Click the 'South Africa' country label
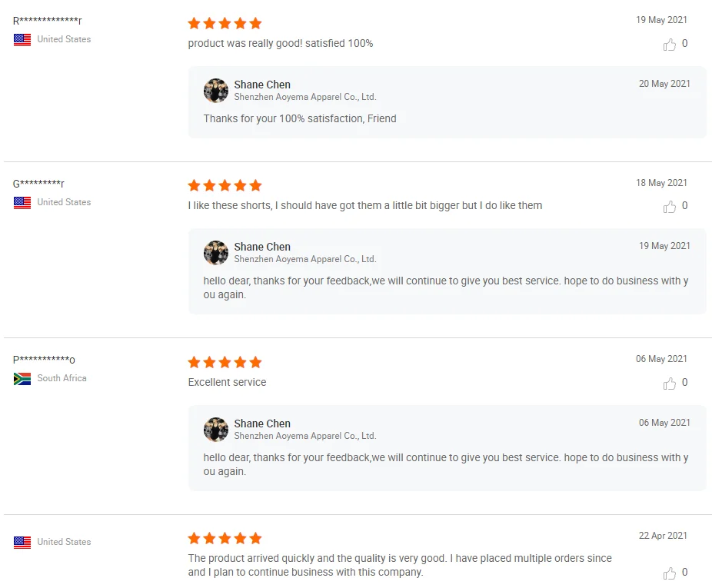The image size is (712, 588). tap(62, 378)
